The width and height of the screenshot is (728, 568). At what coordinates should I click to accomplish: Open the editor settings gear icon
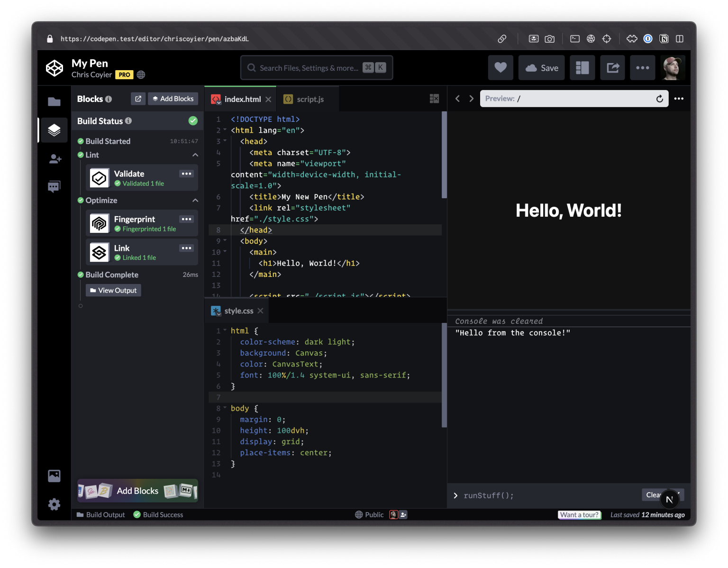click(54, 504)
